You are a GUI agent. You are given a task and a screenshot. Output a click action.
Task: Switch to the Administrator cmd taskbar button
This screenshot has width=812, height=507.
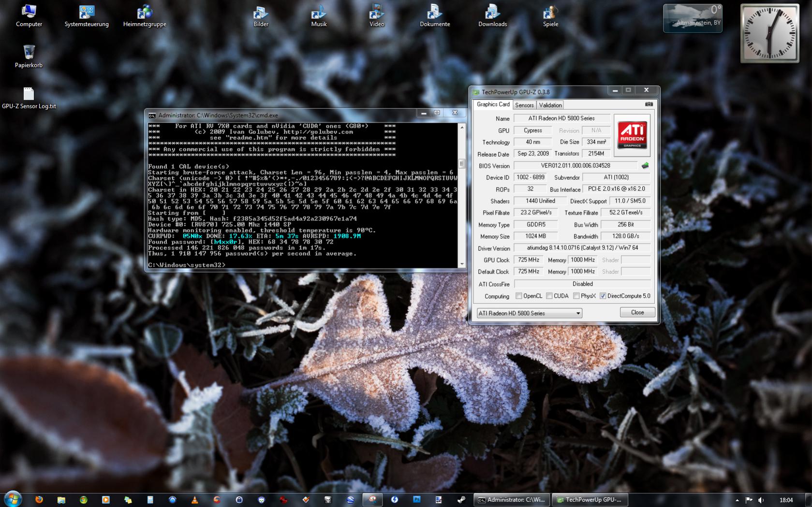click(x=512, y=500)
